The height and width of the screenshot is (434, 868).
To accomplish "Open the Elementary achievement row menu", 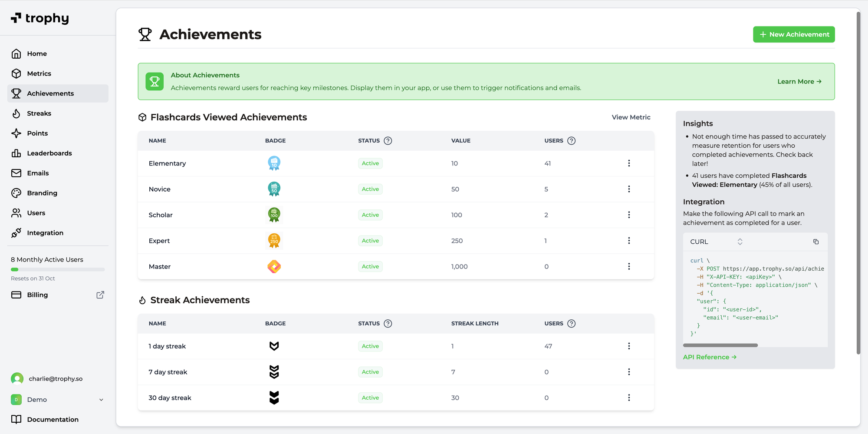I will [629, 163].
